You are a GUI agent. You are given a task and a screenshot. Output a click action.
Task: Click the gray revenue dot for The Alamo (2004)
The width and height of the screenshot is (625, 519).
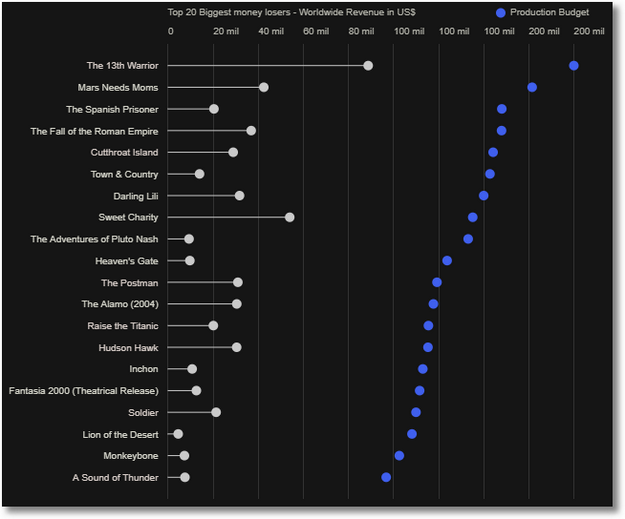236,304
